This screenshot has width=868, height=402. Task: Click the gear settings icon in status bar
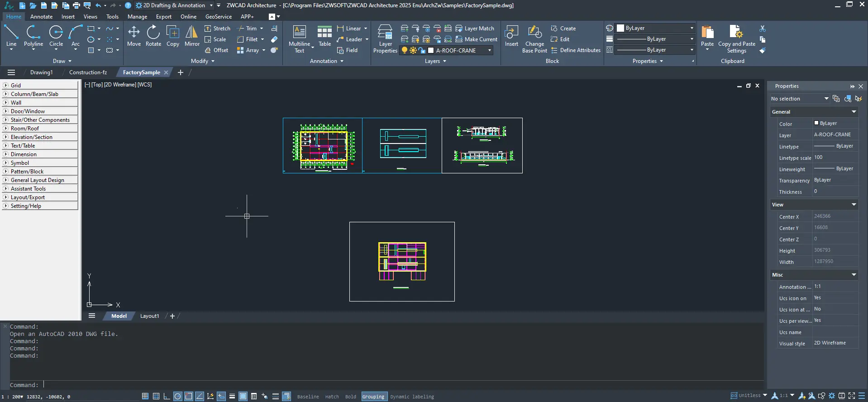[x=832, y=396]
